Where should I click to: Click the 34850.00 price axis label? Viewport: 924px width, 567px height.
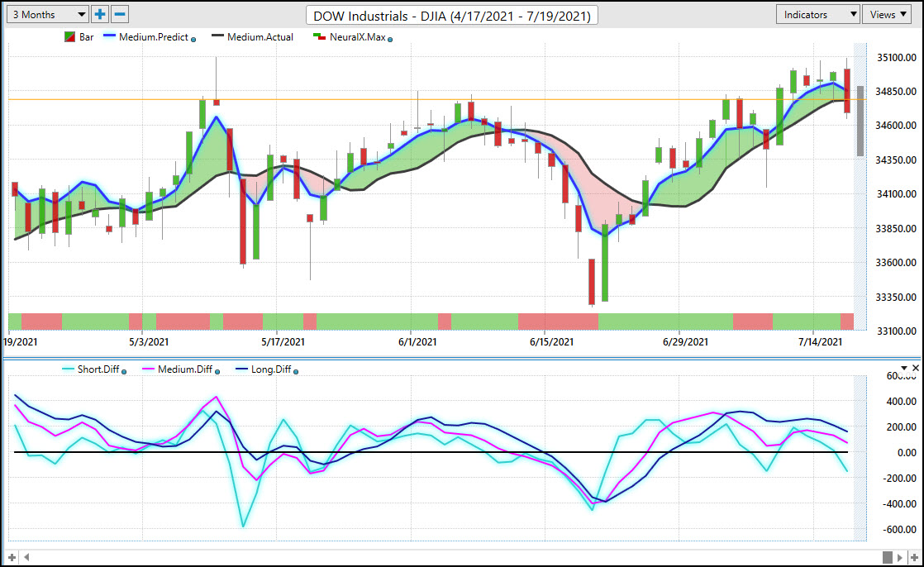pyautogui.click(x=896, y=92)
